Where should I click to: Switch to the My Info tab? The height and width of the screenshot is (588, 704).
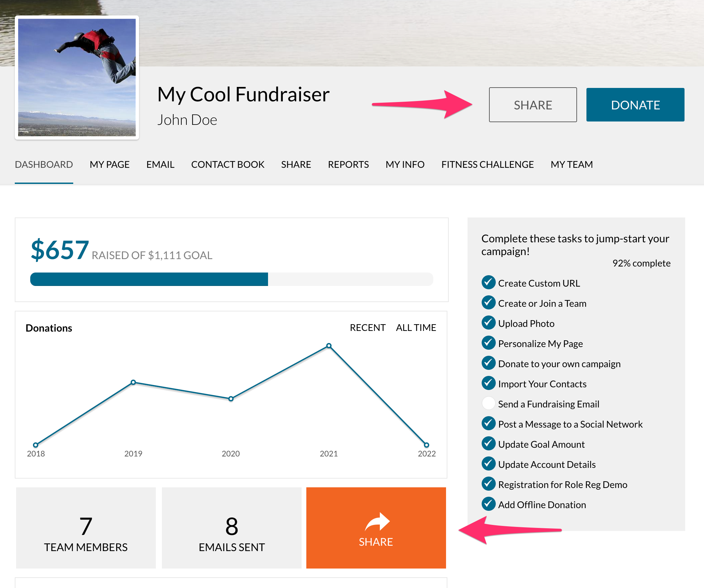pos(405,164)
